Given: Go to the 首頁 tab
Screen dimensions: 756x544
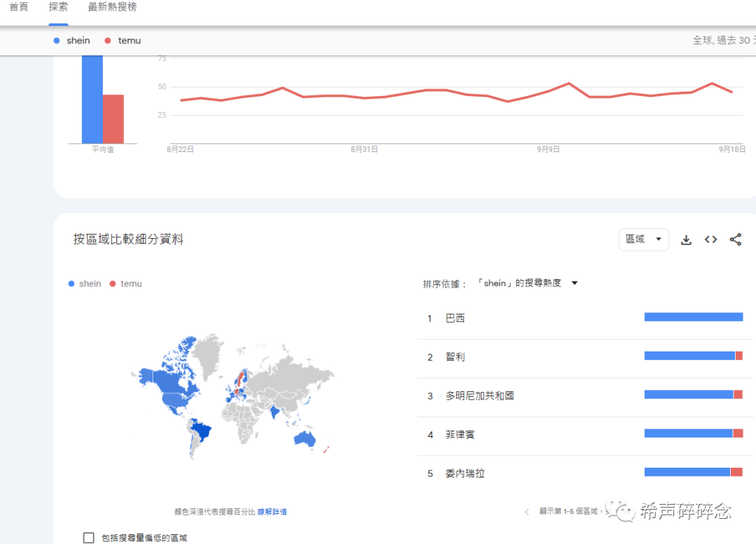Looking at the screenshot, I should point(19,7).
